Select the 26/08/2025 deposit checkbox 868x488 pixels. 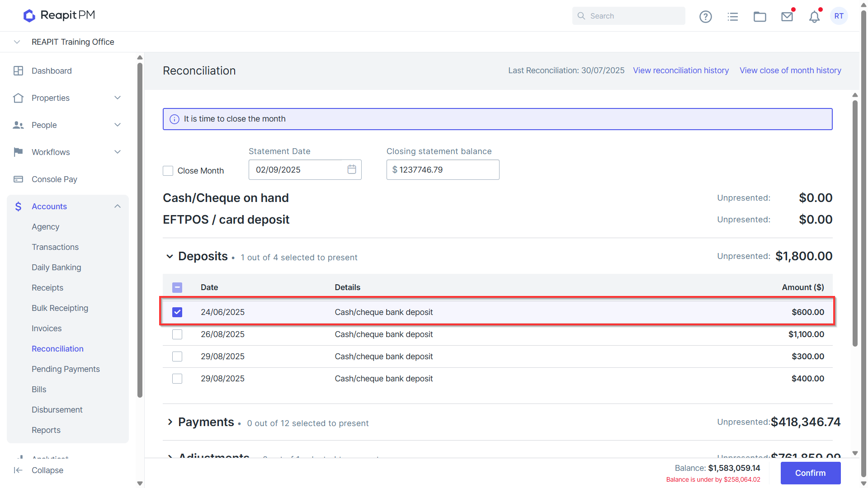[177, 334]
